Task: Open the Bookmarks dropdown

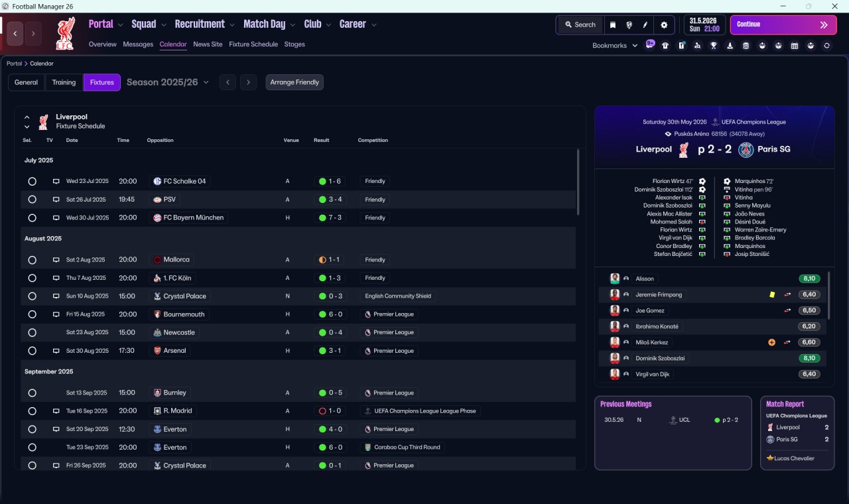Action: tap(615, 46)
